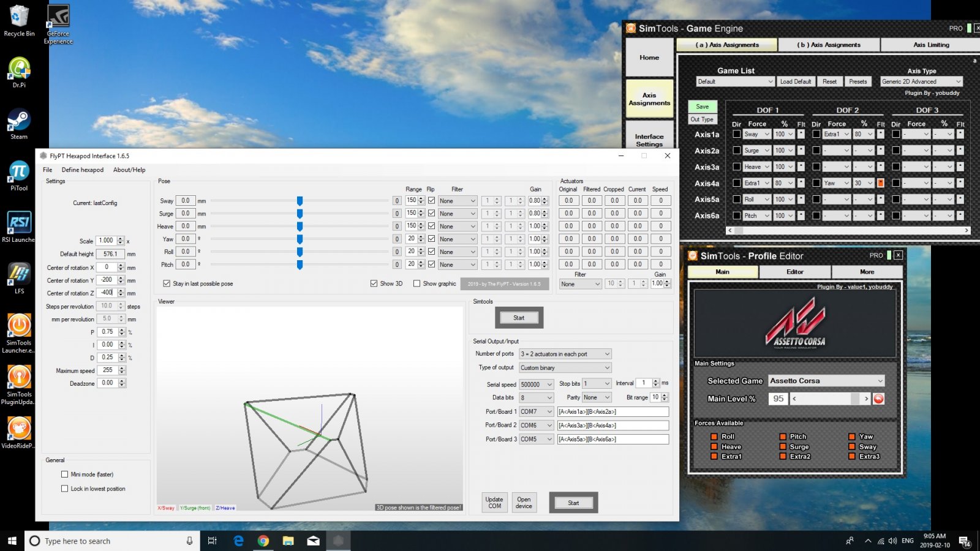Image resolution: width=980 pixels, height=551 pixels.
Task: Enable the Mini mode (faster) checkbox
Action: point(64,474)
